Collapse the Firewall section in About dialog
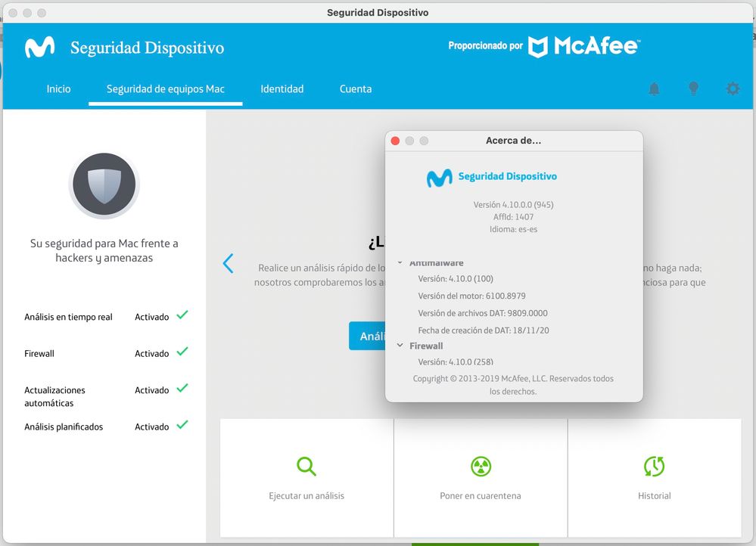Screen dimensions: 756x546 pos(400,346)
